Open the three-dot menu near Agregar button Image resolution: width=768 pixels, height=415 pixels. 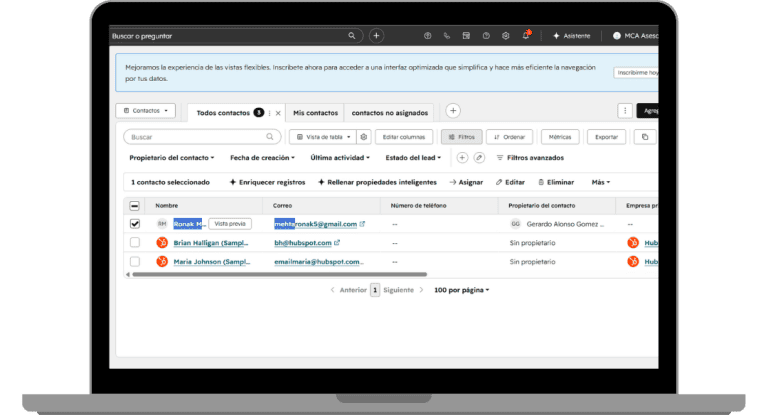coord(625,111)
